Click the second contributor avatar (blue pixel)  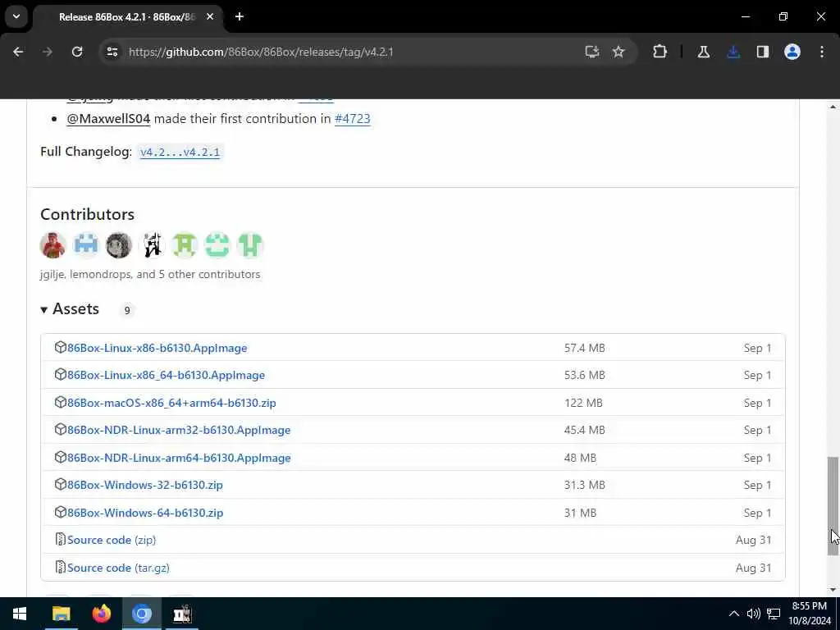click(x=85, y=245)
